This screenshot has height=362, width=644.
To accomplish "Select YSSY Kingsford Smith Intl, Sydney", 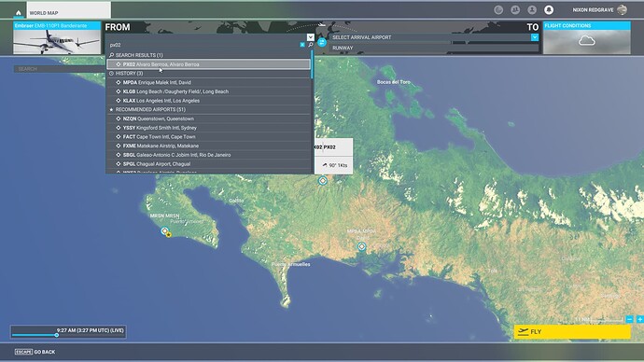I will (208, 128).
